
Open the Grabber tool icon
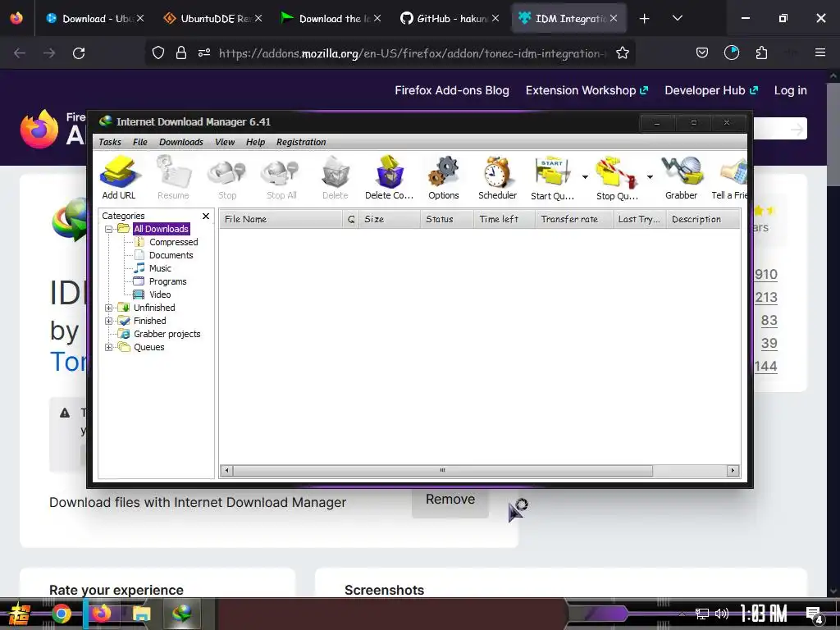pos(682,178)
